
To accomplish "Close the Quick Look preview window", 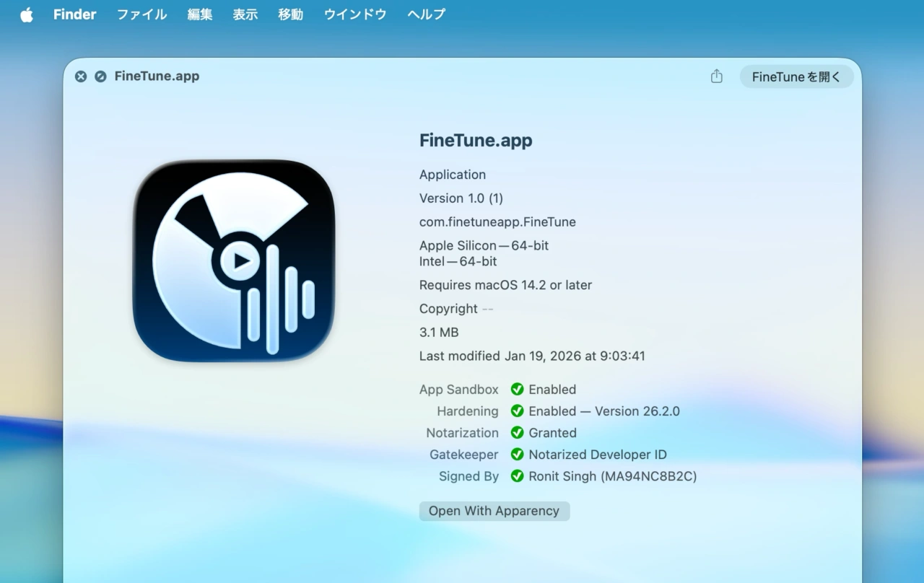I will pos(81,76).
